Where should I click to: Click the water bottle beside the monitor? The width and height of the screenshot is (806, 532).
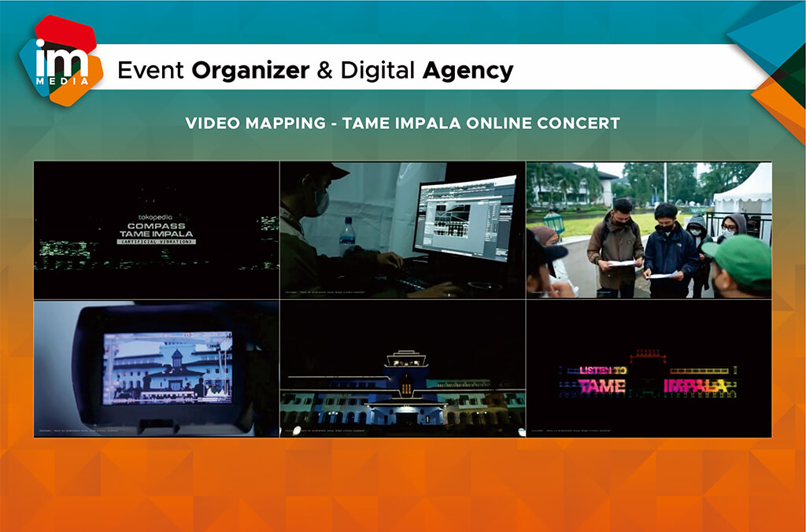[347, 236]
